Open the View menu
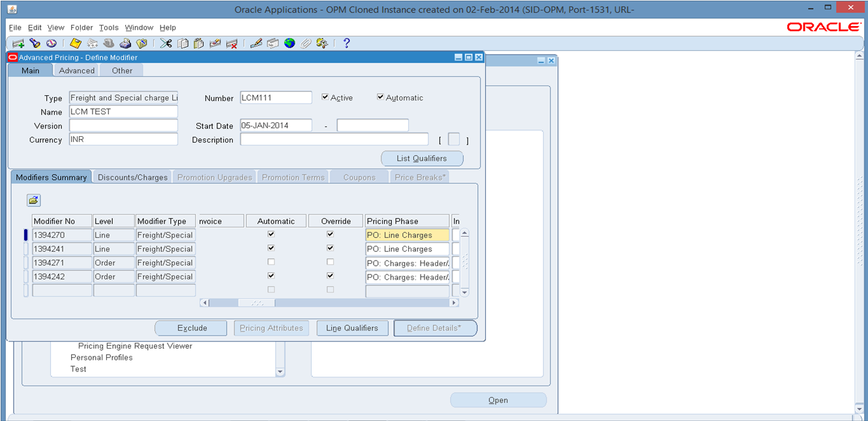 (x=56, y=27)
